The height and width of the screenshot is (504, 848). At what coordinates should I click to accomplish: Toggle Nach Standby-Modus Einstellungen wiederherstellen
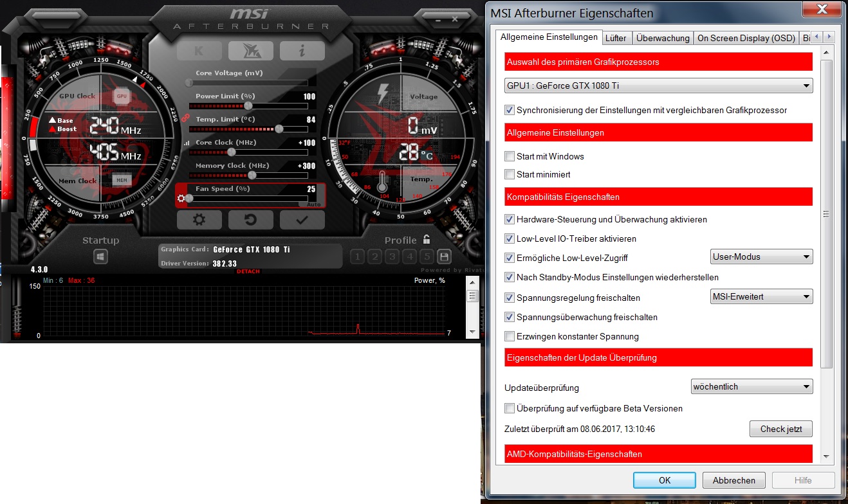pos(510,277)
